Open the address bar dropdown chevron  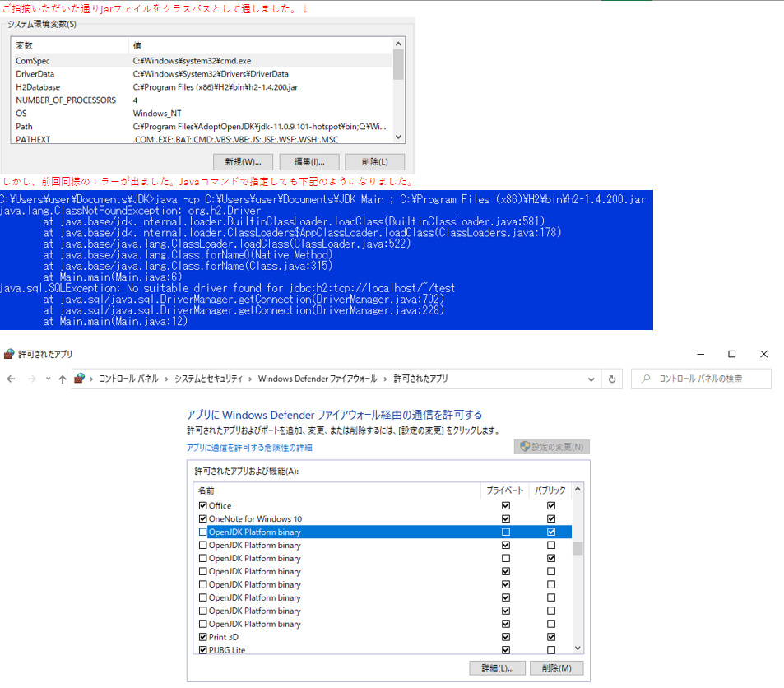591,379
